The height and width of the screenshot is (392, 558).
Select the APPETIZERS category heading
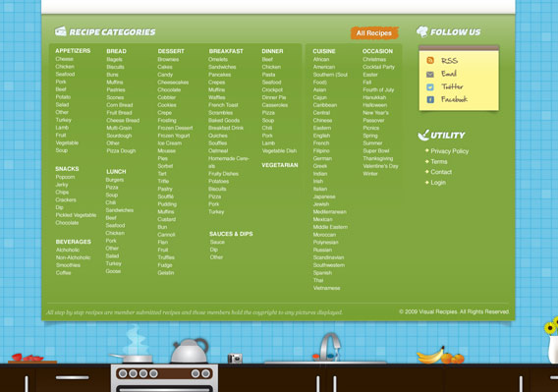(73, 51)
